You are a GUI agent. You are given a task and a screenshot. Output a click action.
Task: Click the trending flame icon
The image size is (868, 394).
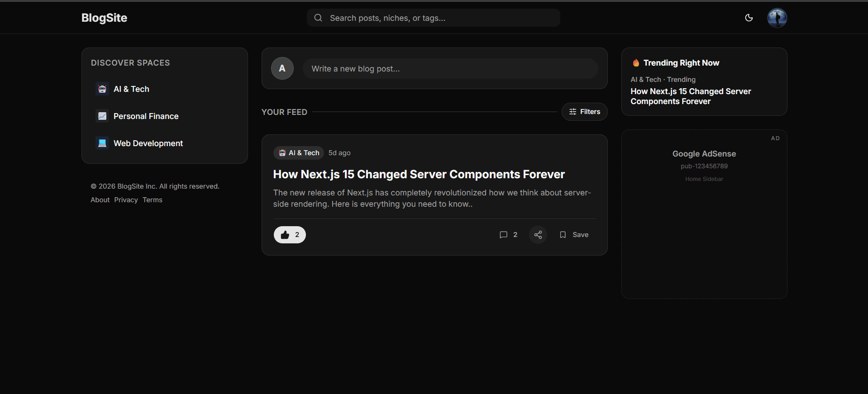coord(636,63)
